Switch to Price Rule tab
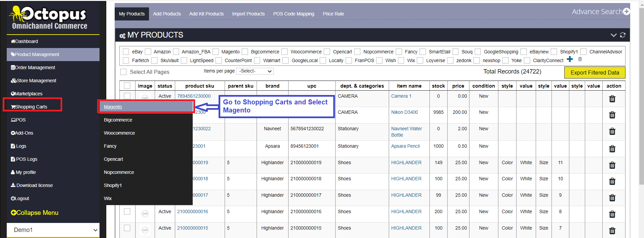 tap(333, 14)
